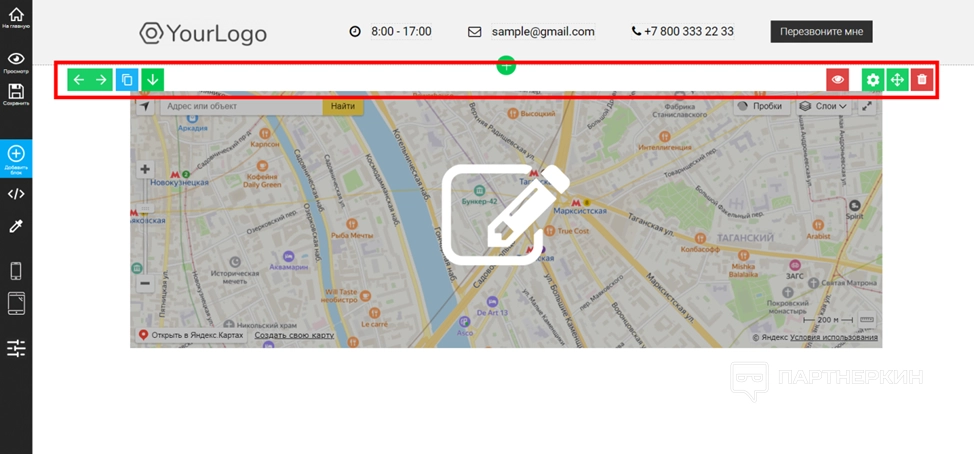Image resolution: width=974 pixels, height=454 pixels.
Task: Toggle Пробки traffic on map
Action: tap(762, 106)
